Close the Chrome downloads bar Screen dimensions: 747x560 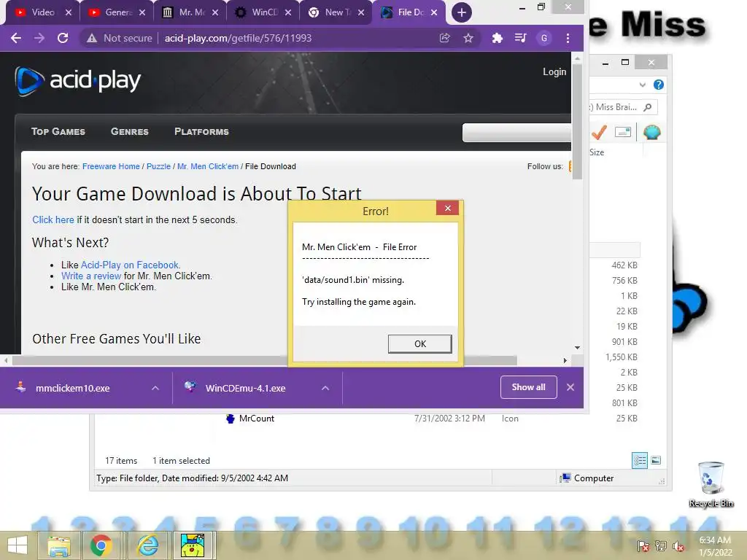570,387
